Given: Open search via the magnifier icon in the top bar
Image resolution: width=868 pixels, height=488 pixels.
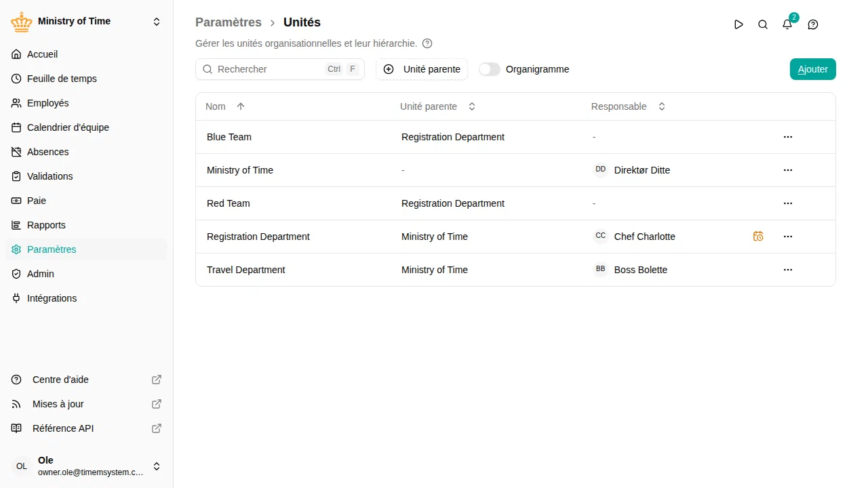Looking at the screenshot, I should tap(763, 24).
